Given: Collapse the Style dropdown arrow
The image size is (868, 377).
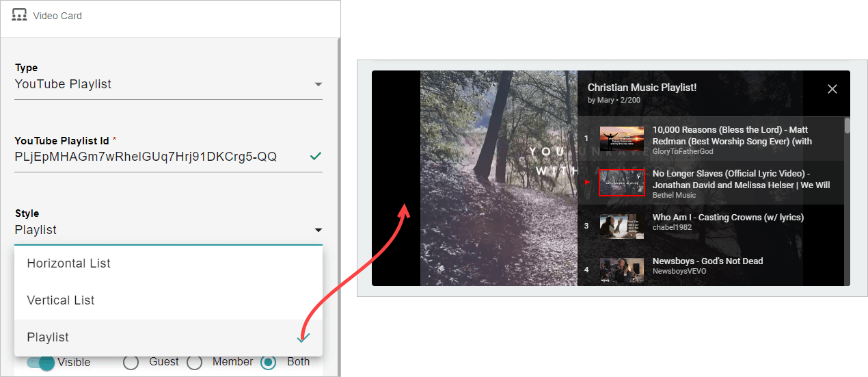Looking at the screenshot, I should click(318, 230).
